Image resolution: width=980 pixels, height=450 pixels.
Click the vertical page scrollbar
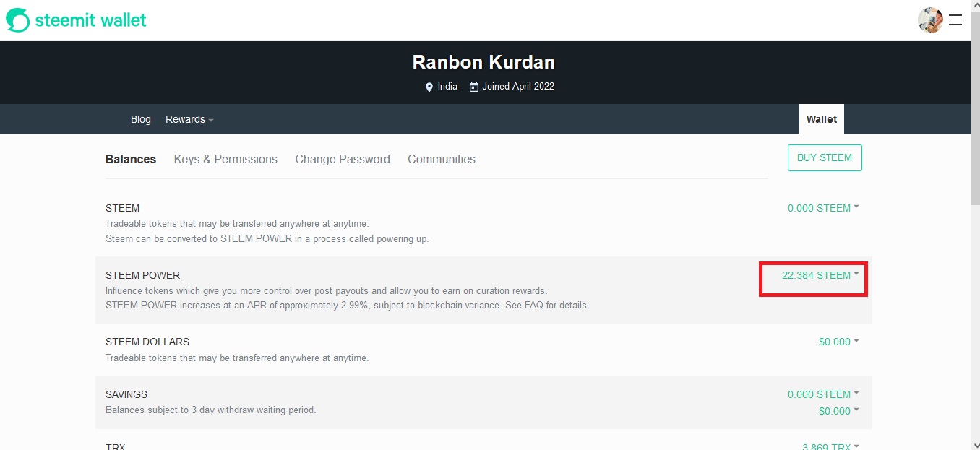[976, 108]
